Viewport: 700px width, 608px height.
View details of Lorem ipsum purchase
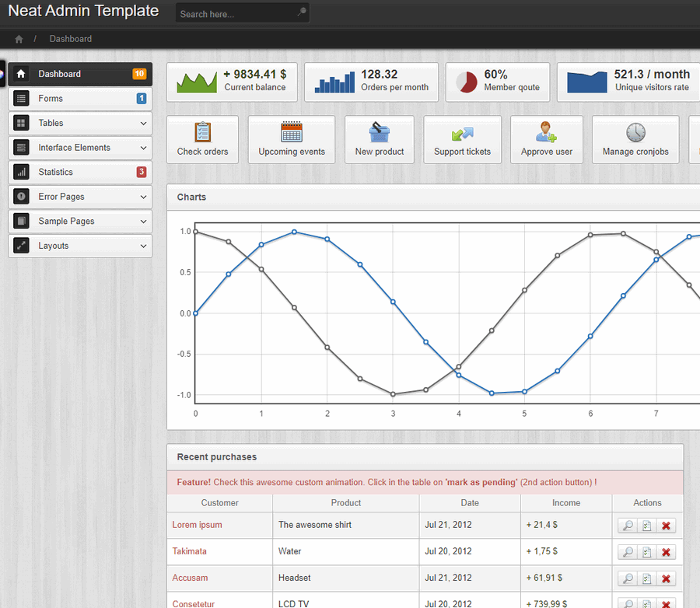point(627,526)
